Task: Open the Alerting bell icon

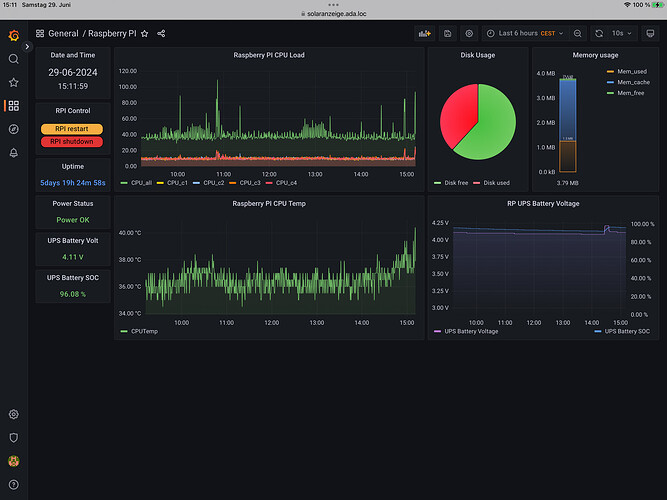Action: click(14, 153)
